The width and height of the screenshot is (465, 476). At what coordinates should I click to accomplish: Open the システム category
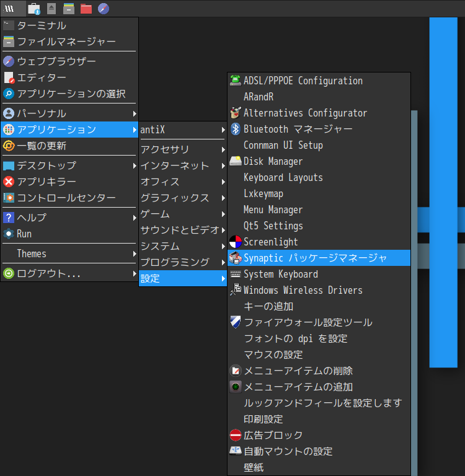pyautogui.click(x=182, y=246)
